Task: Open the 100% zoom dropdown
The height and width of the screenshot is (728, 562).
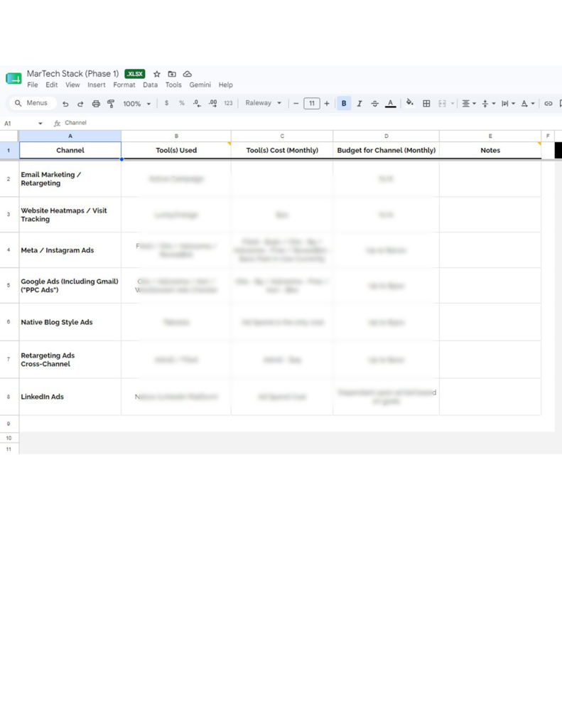Action: pyautogui.click(x=136, y=104)
